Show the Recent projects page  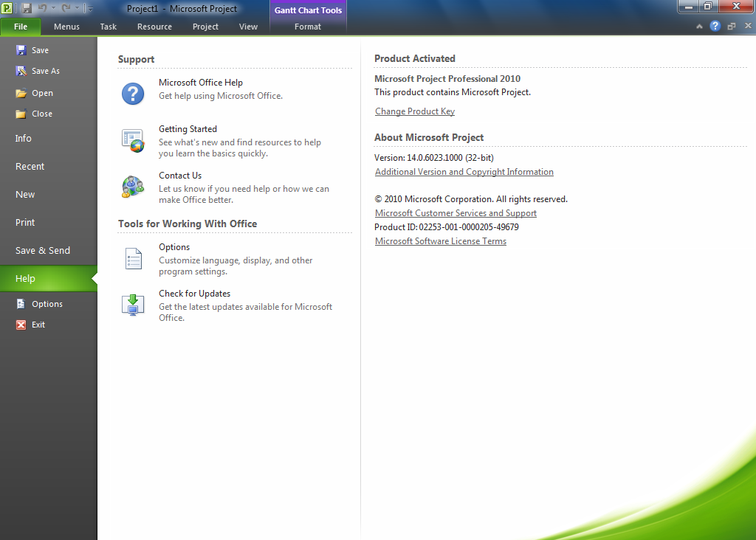30,166
